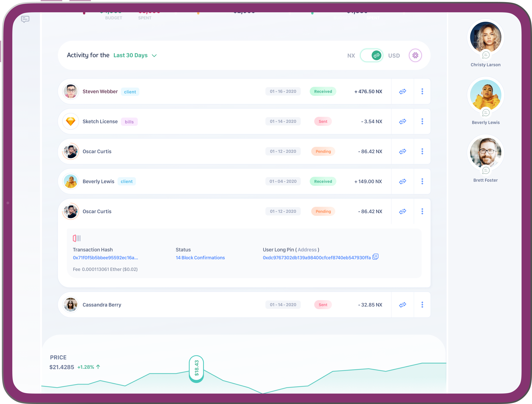Click the 14 Block Confirmations link
The height and width of the screenshot is (404, 532).
click(x=200, y=257)
